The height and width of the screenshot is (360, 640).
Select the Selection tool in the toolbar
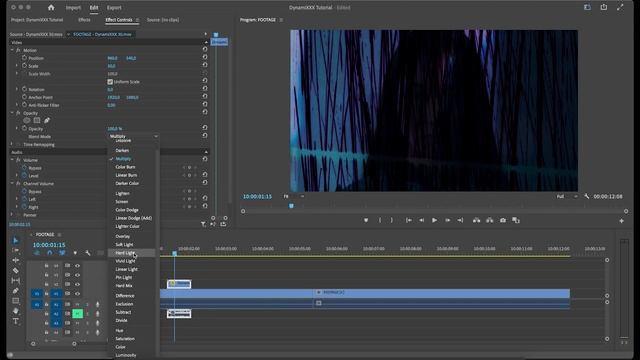tap(16, 240)
